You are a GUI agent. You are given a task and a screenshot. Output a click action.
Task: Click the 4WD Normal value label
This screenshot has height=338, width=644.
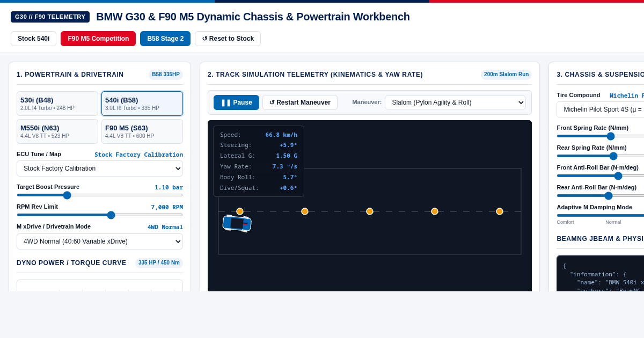[165, 227]
